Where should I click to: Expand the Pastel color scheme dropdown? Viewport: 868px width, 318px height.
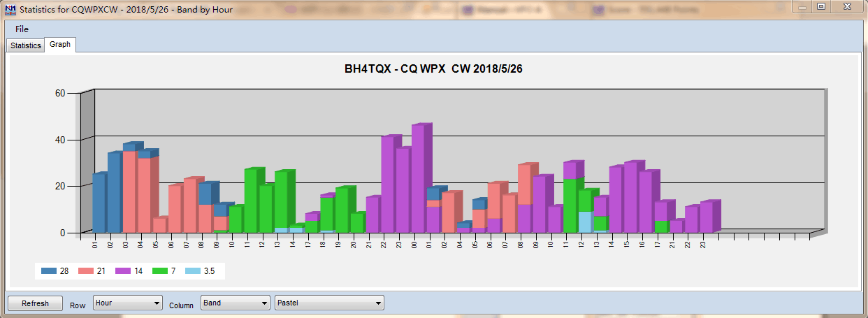[x=329, y=303]
